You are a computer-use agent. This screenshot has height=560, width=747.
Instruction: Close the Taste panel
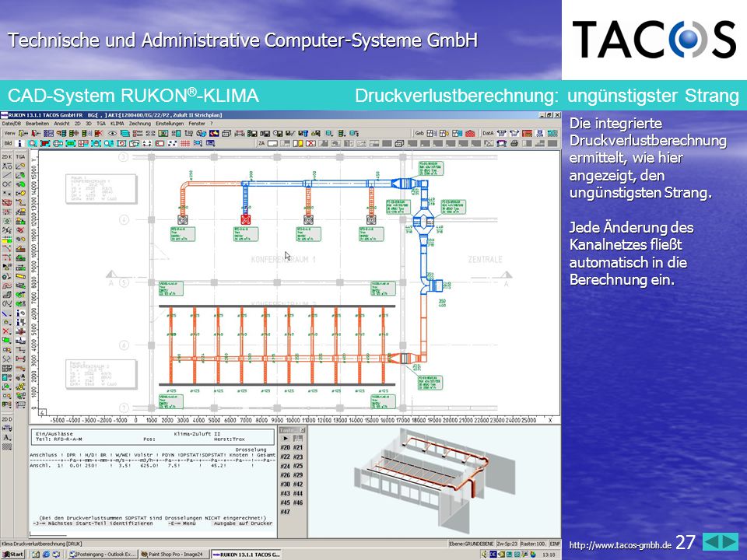pos(303,430)
